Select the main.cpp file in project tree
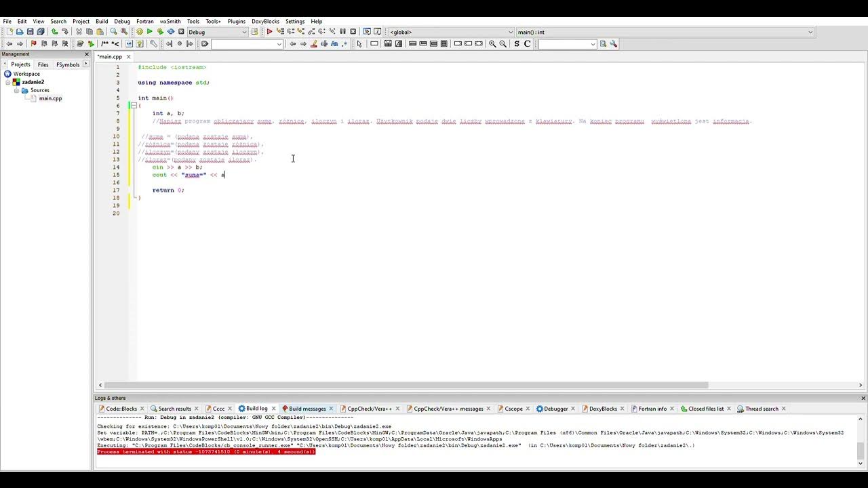This screenshot has height=488, width=868. [50, 98]
